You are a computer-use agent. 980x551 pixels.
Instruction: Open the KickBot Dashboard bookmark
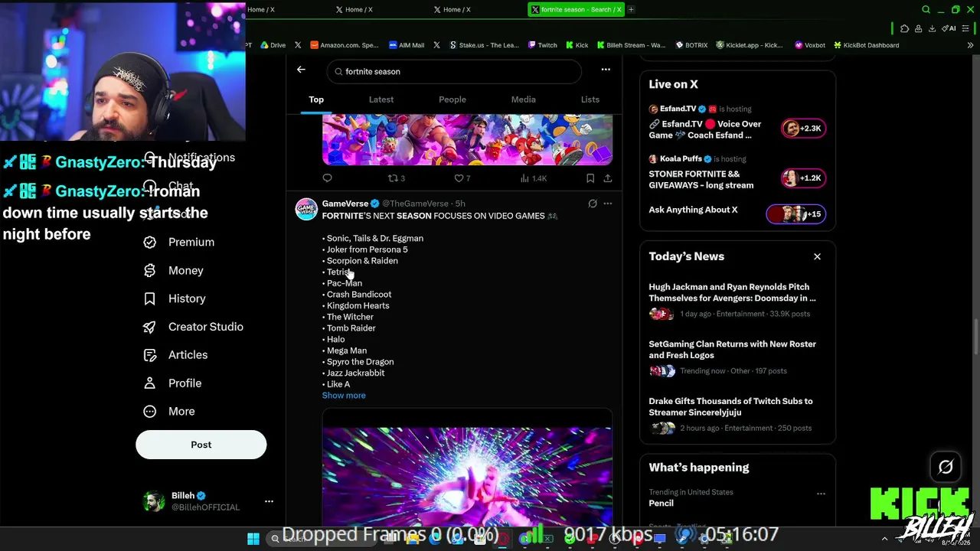pyautogui.click(x=866, y=45)
